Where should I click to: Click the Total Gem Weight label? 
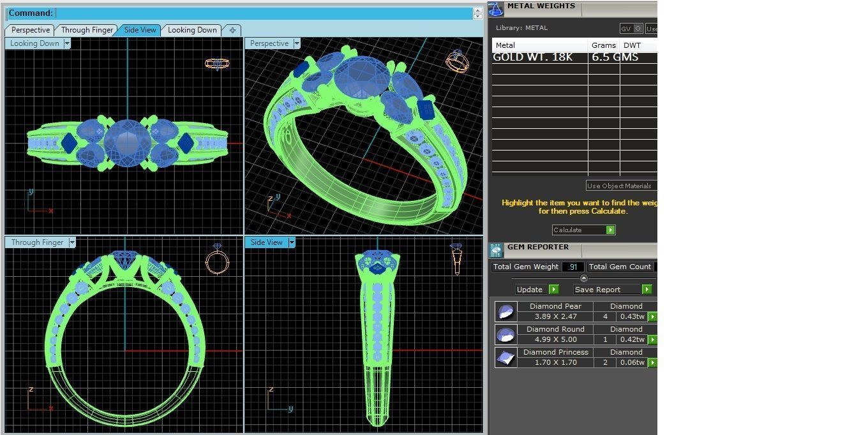(x=526, y=267)
